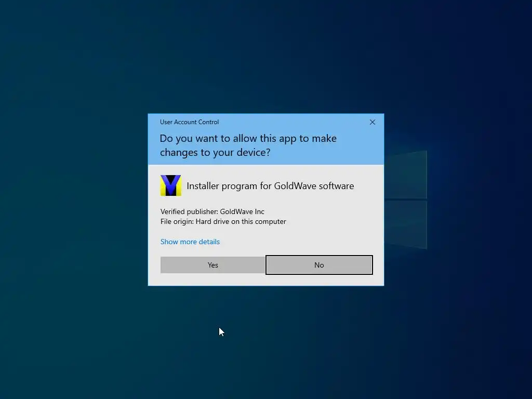
Task: Click the 'Do you want to allow' heading
Action: (248, 145)
